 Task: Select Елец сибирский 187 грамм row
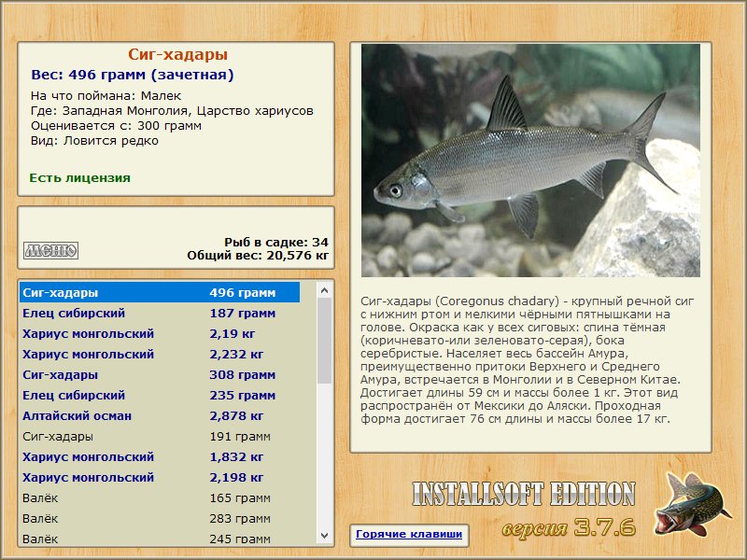pyautogui.click(x=160, y=314)
